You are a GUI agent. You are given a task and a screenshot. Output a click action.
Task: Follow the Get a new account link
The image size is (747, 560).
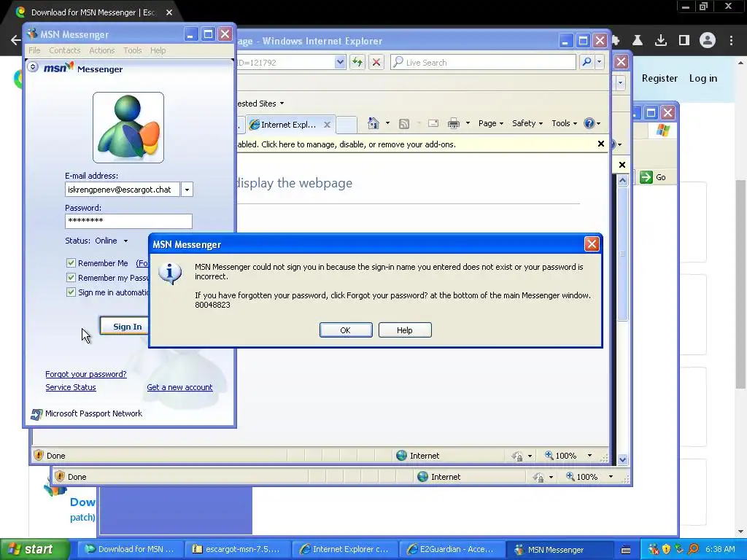point(179,387)
